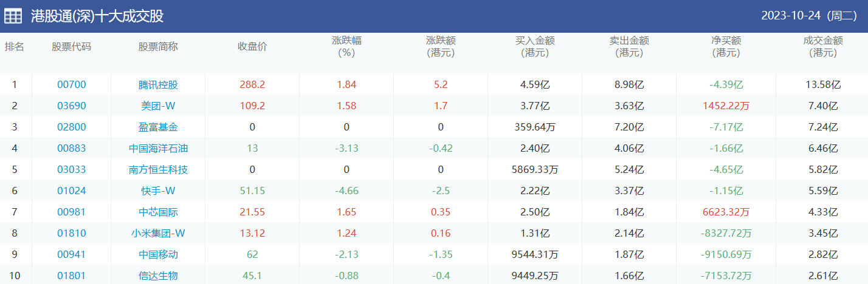Open 中芯国际 stock page
Image resolution: width=868 pixels, height=284 pixels.
click(x=158, y=212)
